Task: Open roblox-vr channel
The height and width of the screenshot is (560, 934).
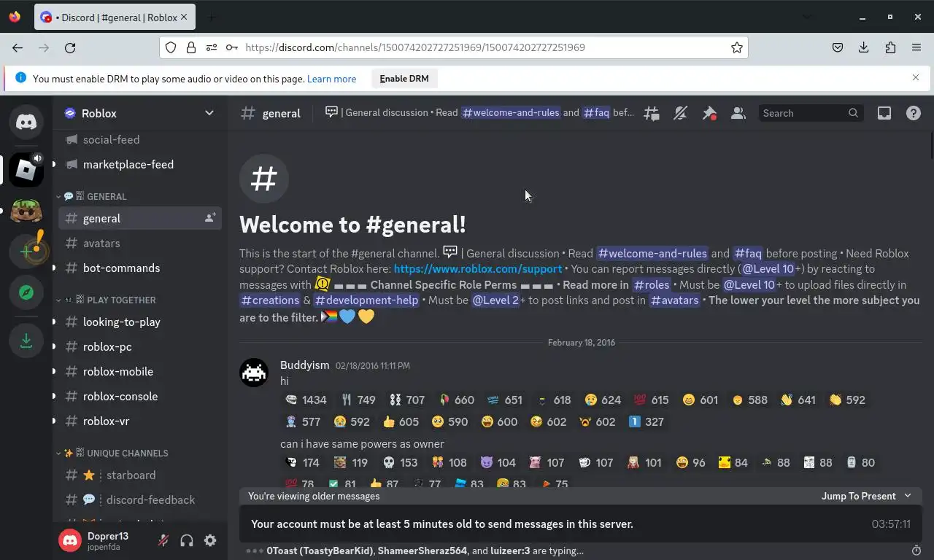Action: [139, 421]
